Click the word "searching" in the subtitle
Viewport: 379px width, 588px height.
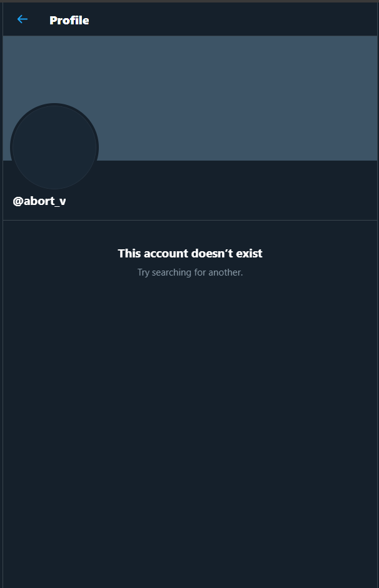[171, 272]
